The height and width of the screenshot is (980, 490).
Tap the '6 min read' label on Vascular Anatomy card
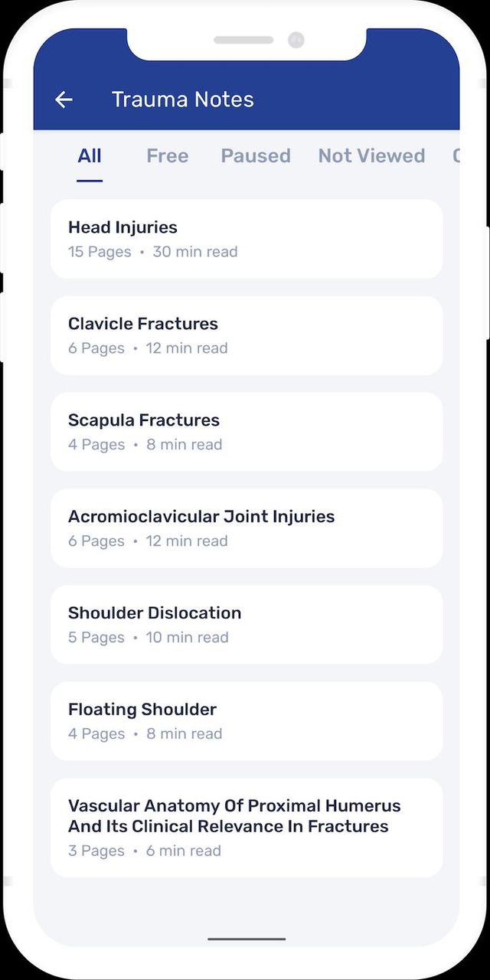[184, 850]
